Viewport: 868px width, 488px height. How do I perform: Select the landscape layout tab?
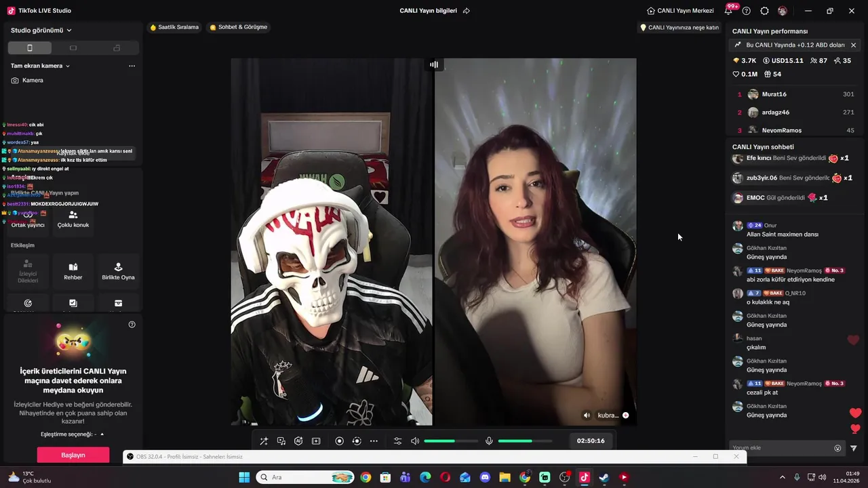(x=73, y=48)
